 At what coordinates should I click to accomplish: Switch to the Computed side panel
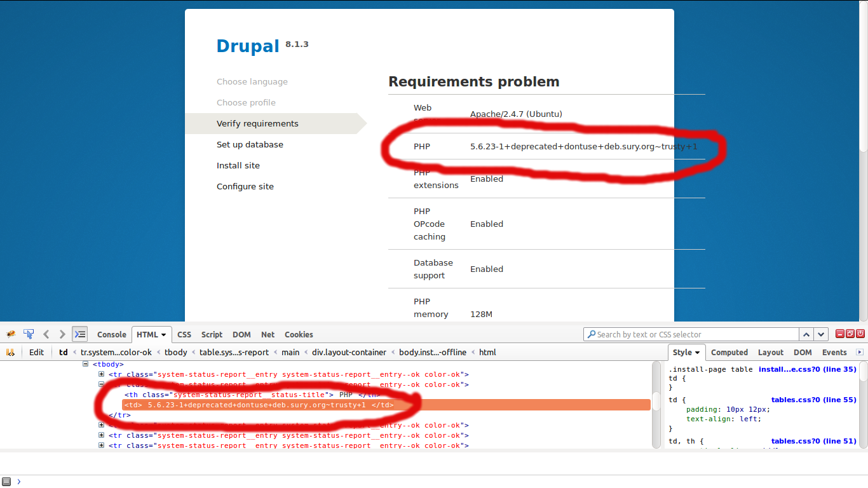[x=729, y=352]
